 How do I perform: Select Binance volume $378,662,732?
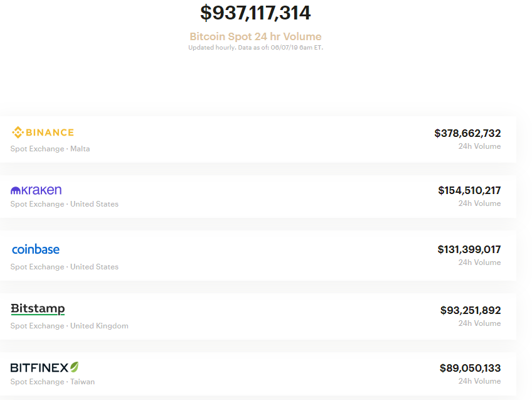[467, 133]
